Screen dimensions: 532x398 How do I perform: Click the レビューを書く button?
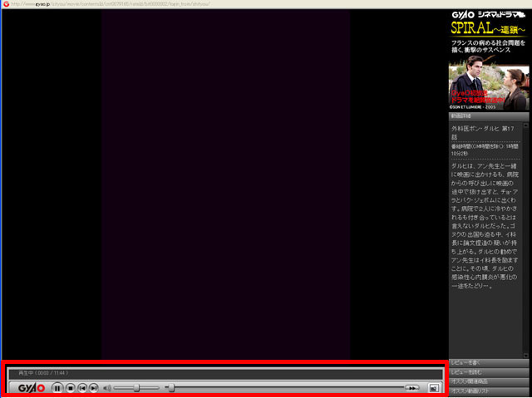click(x=489, y=363)
